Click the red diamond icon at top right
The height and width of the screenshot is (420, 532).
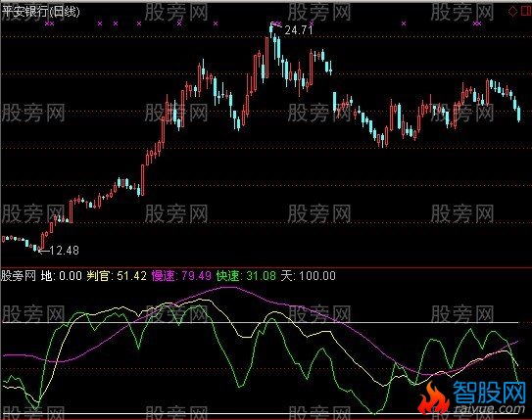click(x=512, y=12)
